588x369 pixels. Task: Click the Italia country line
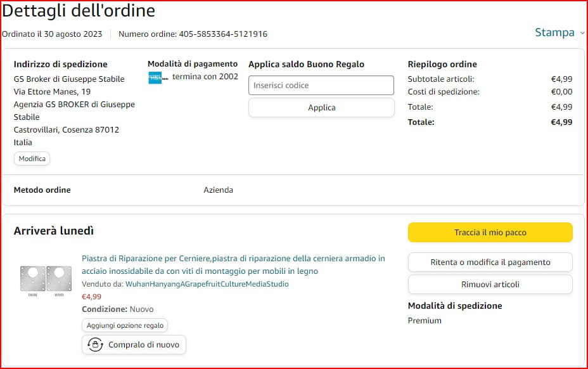(23, 142)
